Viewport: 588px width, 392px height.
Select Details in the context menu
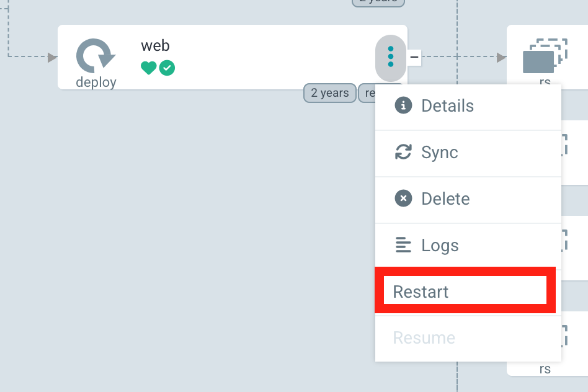click(x=447, y=106)
